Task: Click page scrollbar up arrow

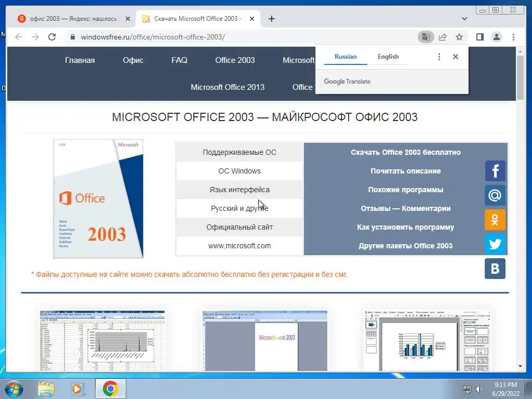Action: coord(520,51)
